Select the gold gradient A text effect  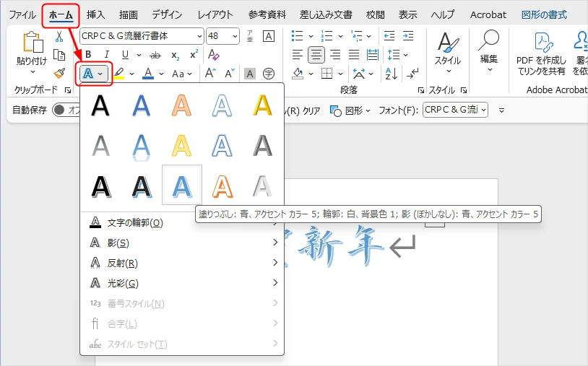[x=262, y=105]
